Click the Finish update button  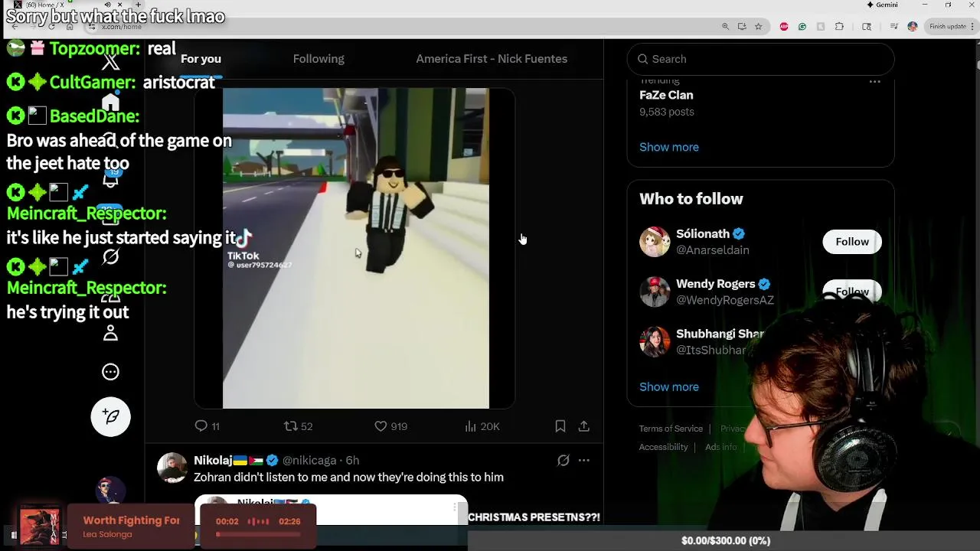point(947,26)
